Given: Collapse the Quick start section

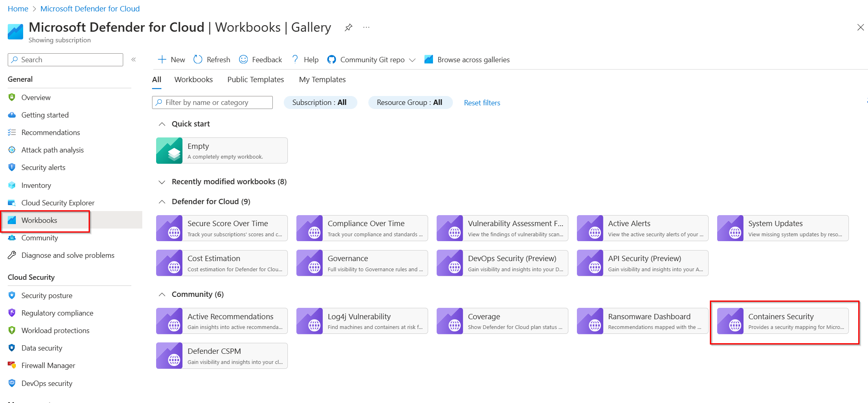Looking at the screenshot, I should pos(162,124).
